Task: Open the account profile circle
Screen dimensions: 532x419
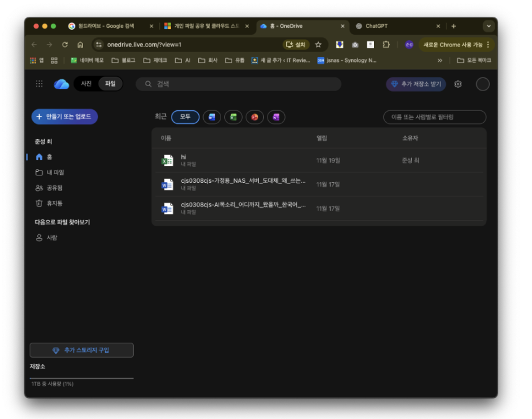Action: pyautogui.click(x=482, y=84)
